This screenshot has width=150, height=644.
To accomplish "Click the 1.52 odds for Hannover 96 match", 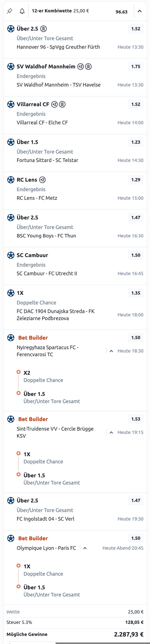I will [x=136, y=29].
